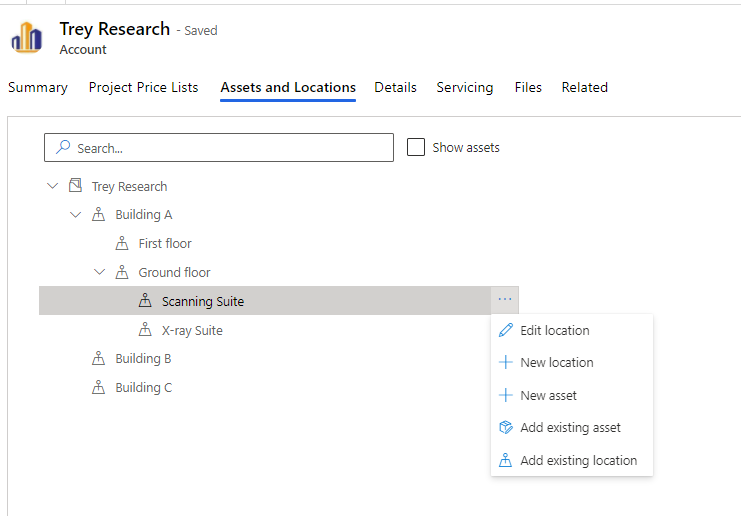Switch to the Files tab

528,87
